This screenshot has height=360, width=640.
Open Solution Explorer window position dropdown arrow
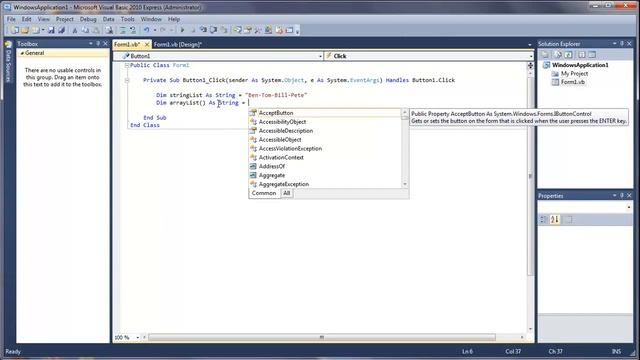pyautogui.click(x=615, y=43)
